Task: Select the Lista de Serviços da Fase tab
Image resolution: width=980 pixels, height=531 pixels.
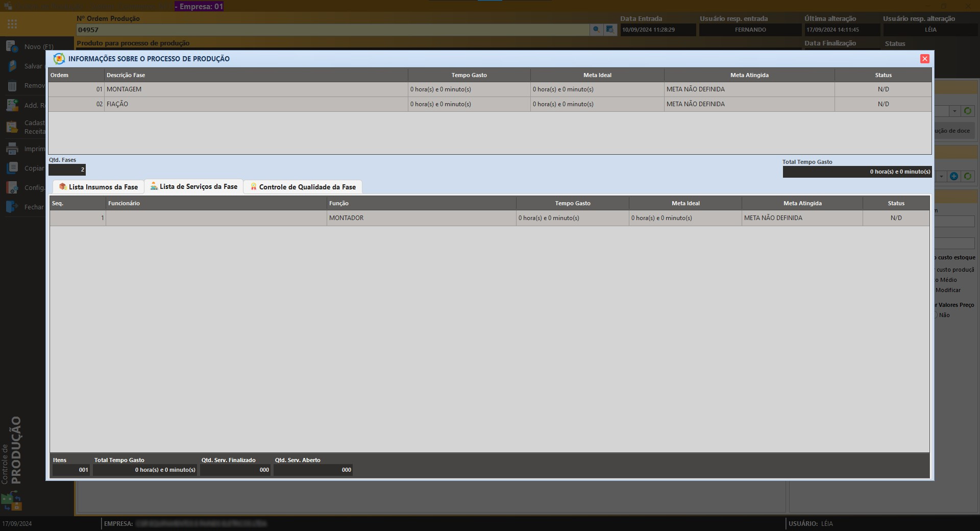Action: [194, 186]
